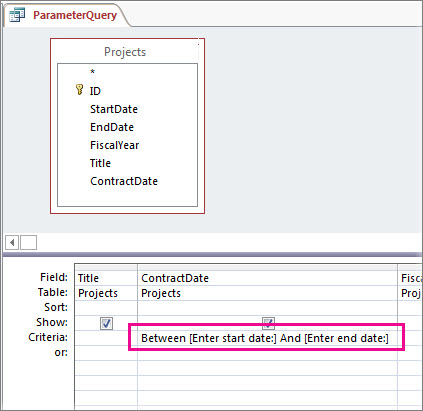Select the Title column header selector bar
The width and height of the screenshot is (423, 411).
[106, 267]
